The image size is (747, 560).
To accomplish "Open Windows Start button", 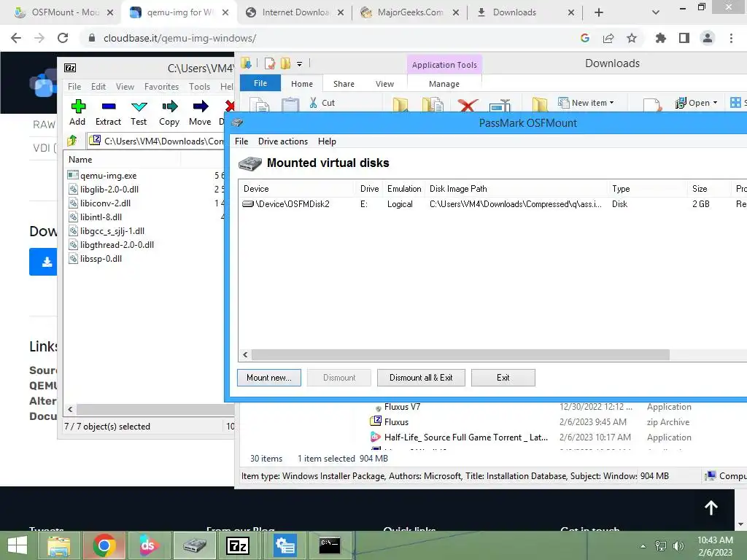I will tap(18, 545).
